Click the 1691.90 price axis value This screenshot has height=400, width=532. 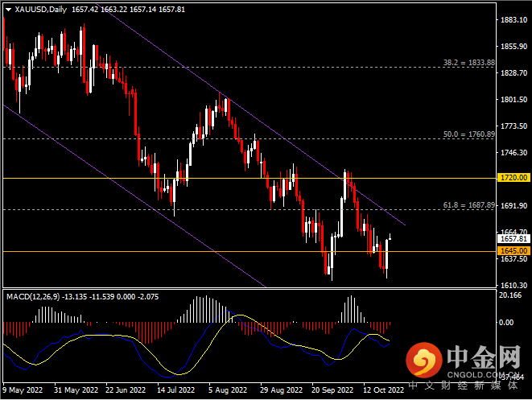(514, 205)
